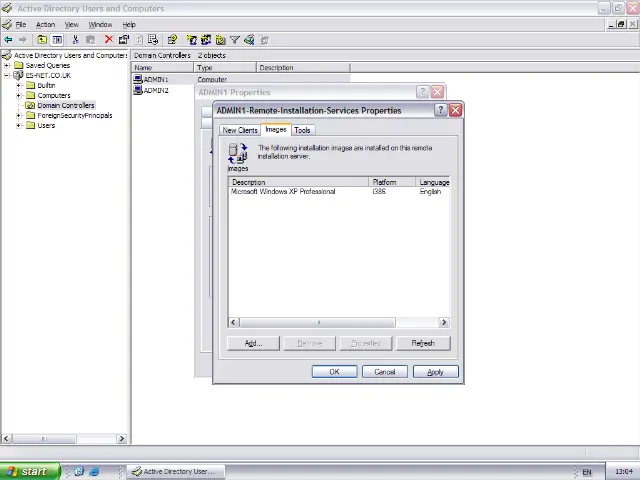Image resolution: width=640 pixels, height=480 pixels.
Task: Click the Cut scissors toolbar icon
Action: [75, 40]
